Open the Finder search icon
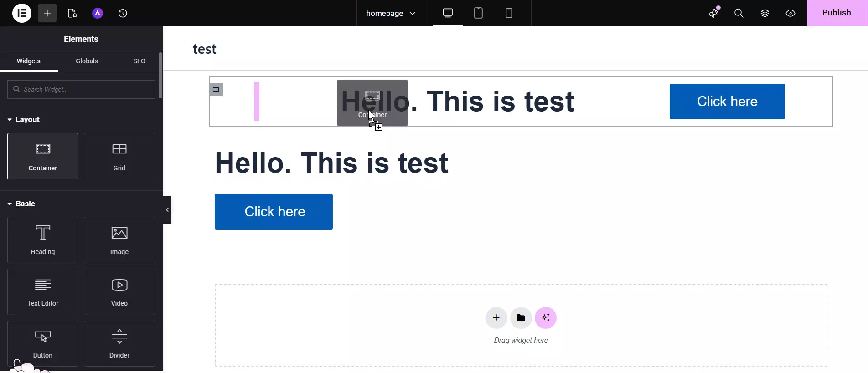This screenshot has width=868, height=373. (739, 13)
